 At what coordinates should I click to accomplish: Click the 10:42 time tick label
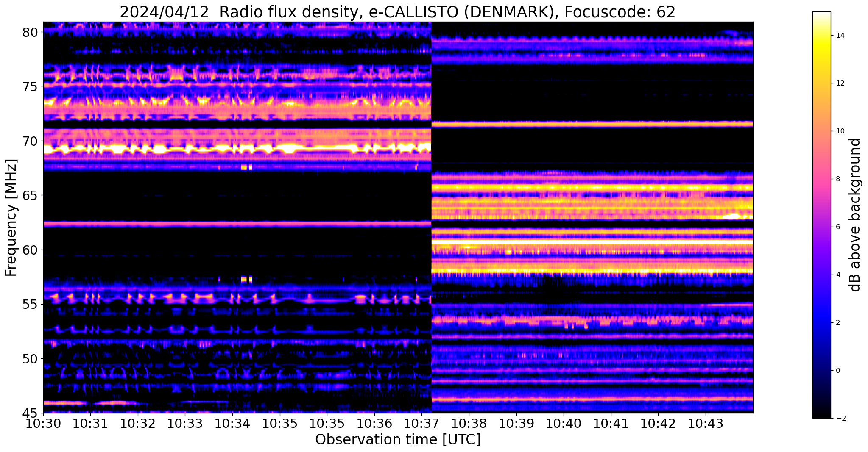[659, 424]
